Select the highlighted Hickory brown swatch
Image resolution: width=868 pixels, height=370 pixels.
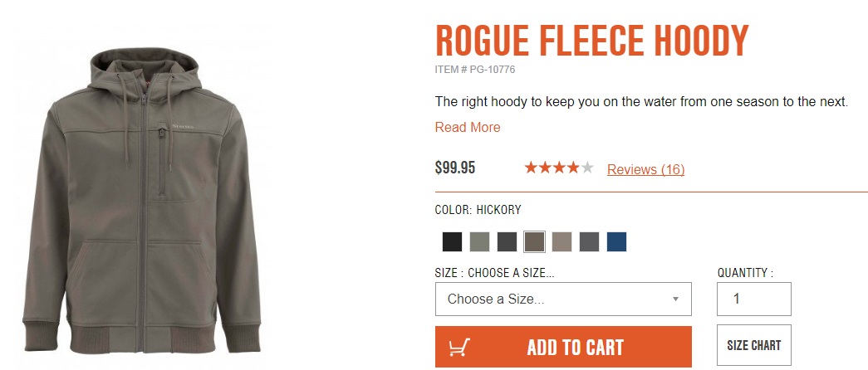click(x=534, y=241)
